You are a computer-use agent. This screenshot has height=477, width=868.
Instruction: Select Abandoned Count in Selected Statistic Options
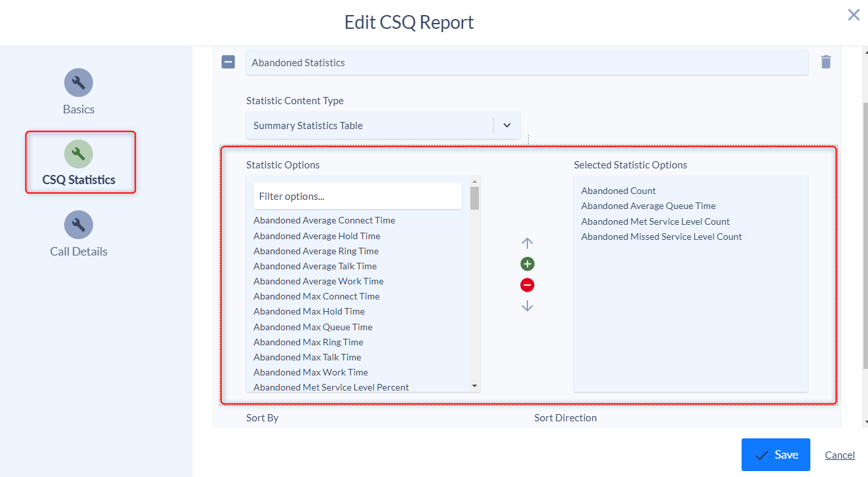618,190
